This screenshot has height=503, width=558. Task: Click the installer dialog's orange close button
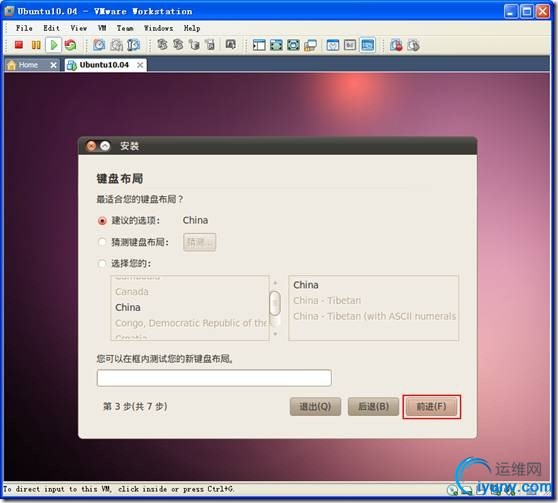91,146
